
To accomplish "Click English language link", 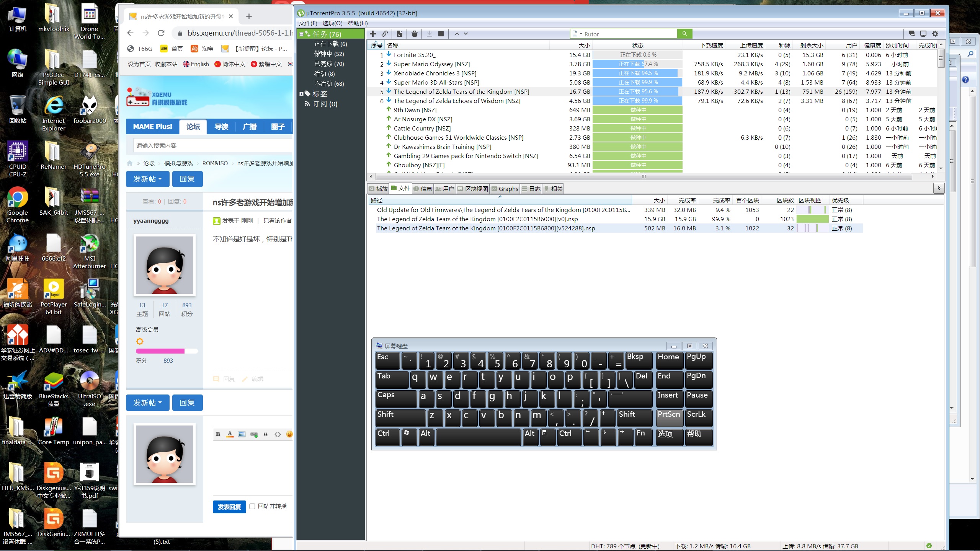I will [x=196, y=64].
